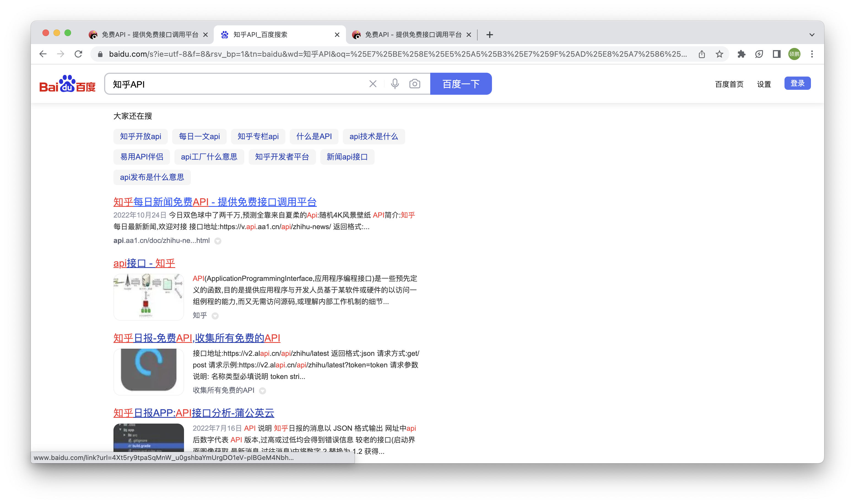Select the api技术是什么 suggestion
This screenshot has width=855, height=504.
coord(374,137)
